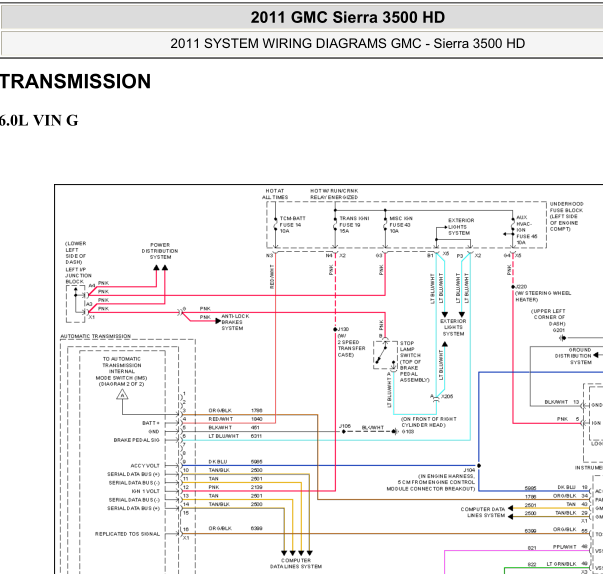Click the '(ON FRONT OF RIGHT CYLINDER HEAD)' note
Viewport: 603px width, 574px height.
pyautogui.click(x=429, y=422)
